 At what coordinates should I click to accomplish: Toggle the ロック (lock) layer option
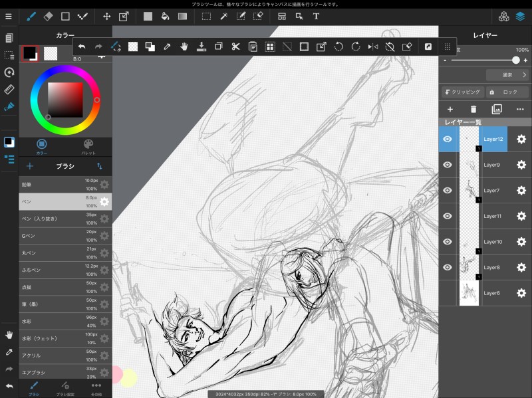point(507,92)
